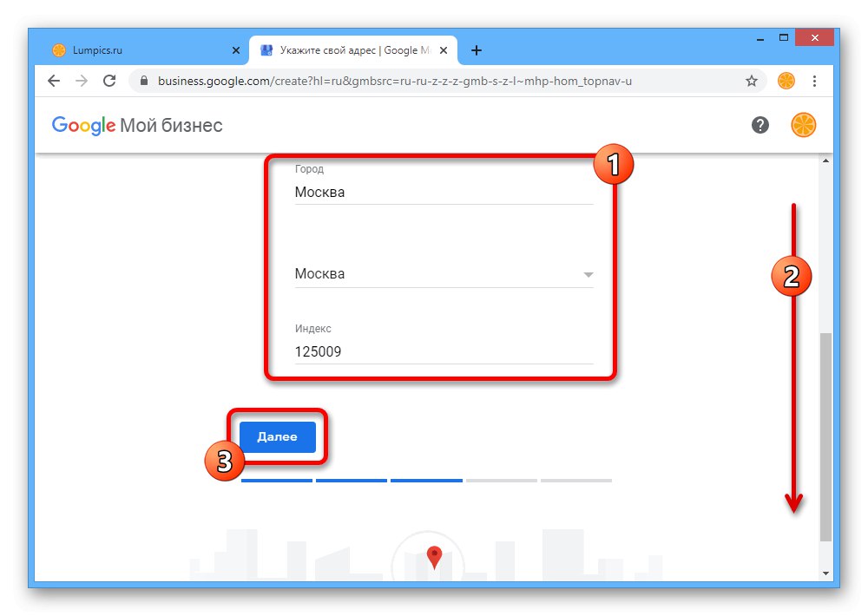The height and width of the screenshot is (616, 868).
Task: Click the browser forward arrow
Action: tap(82, 81)
